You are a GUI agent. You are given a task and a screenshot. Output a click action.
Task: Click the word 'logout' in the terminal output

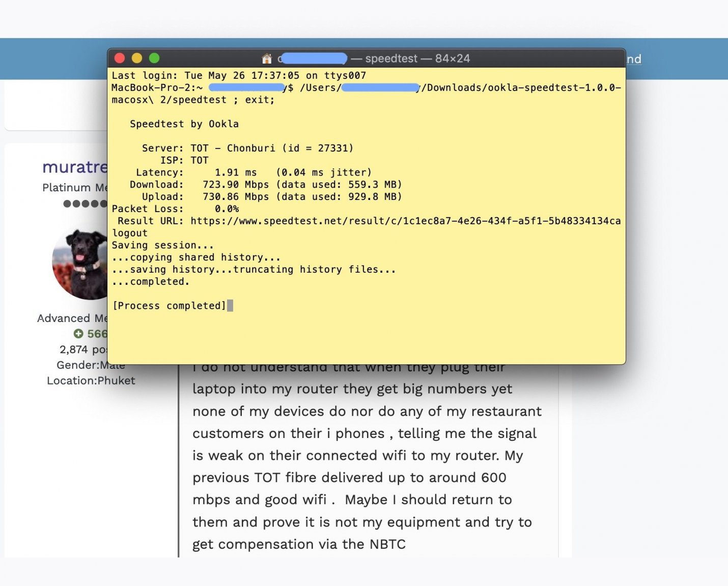[x=129, y=233]
